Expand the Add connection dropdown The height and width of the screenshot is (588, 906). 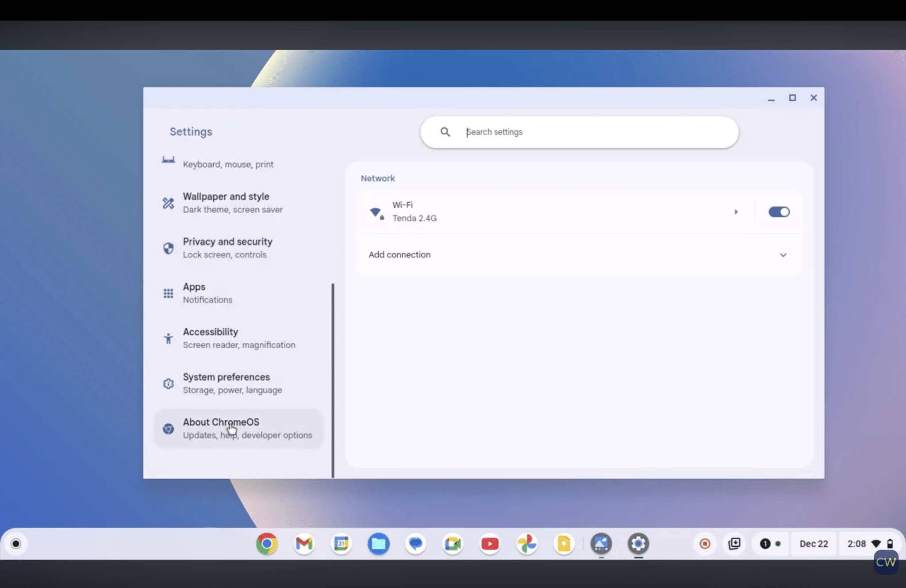click(x=783, y=255)
